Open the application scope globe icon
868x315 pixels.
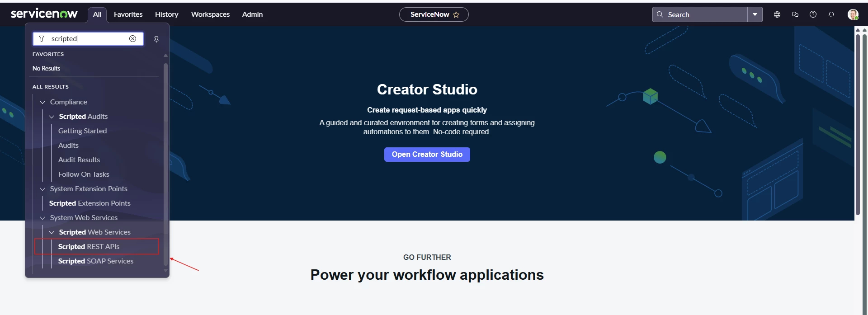click(x=777, y=14)
